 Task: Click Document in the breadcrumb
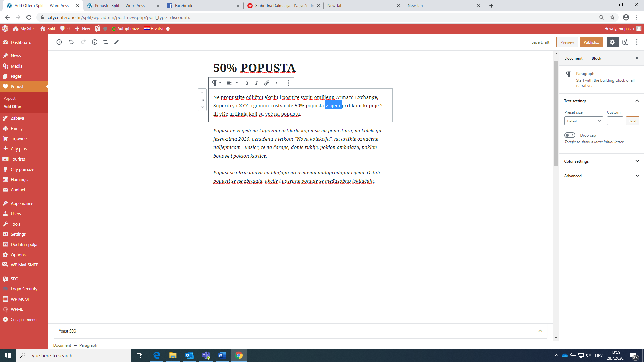62,345
